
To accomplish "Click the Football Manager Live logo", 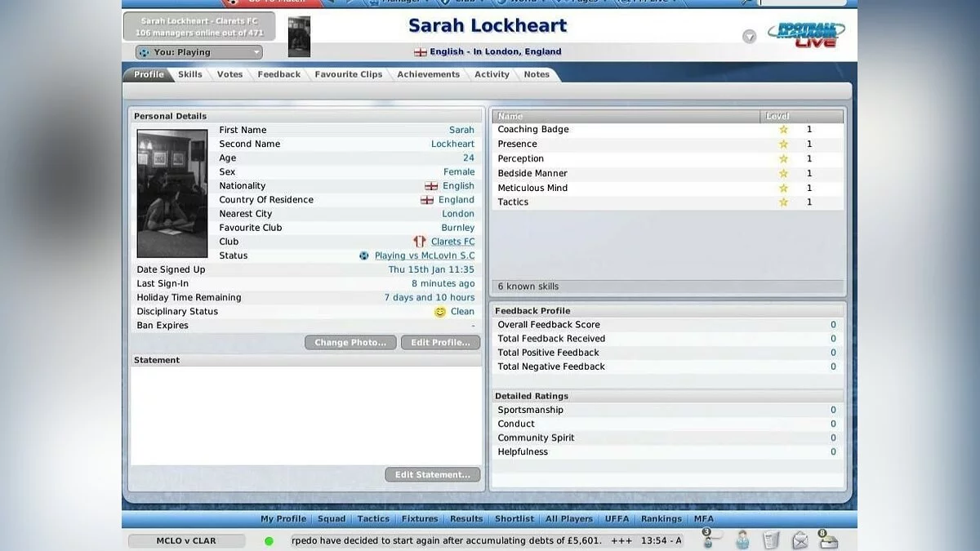I will (x=806, y=34).
